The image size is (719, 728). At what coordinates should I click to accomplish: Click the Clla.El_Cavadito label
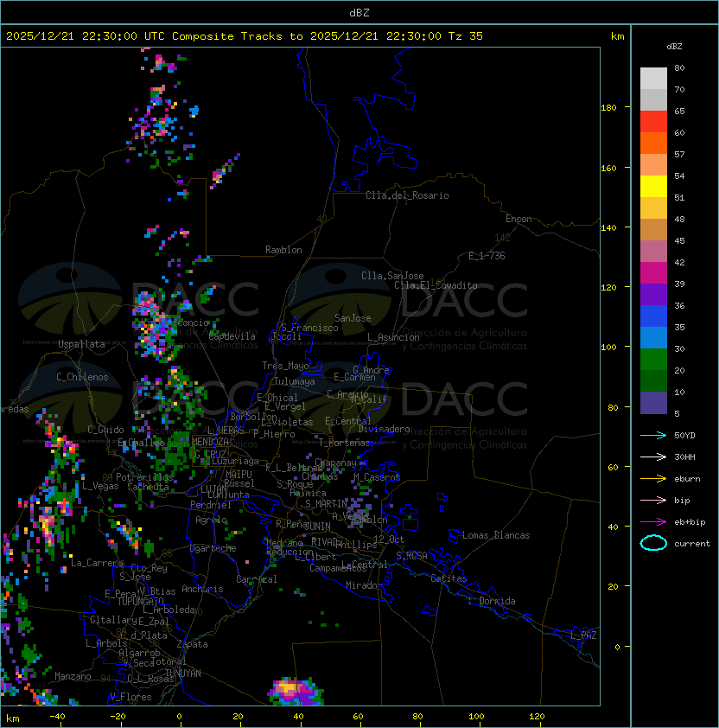tap(436, 285)
